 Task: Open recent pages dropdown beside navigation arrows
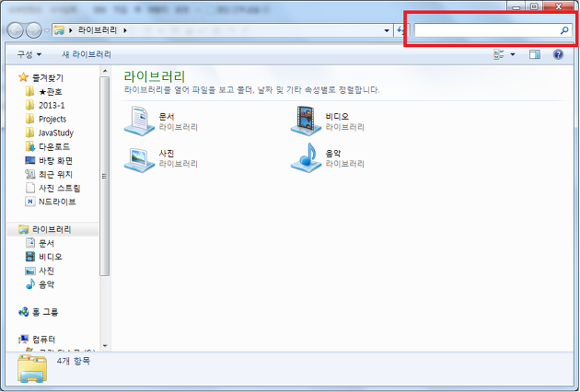pyautogui.click(x=47, y=30)
